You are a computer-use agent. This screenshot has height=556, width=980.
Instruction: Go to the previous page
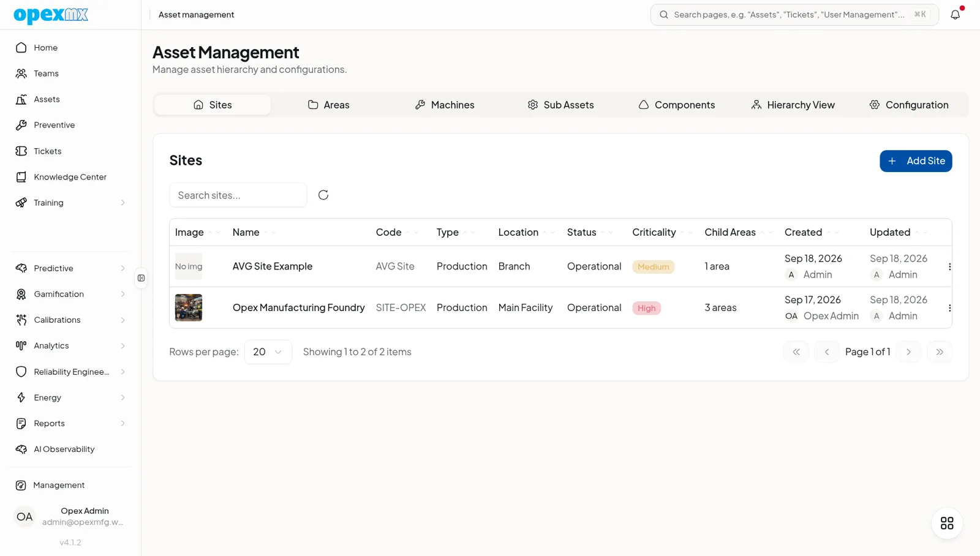[x=827, y=351]
